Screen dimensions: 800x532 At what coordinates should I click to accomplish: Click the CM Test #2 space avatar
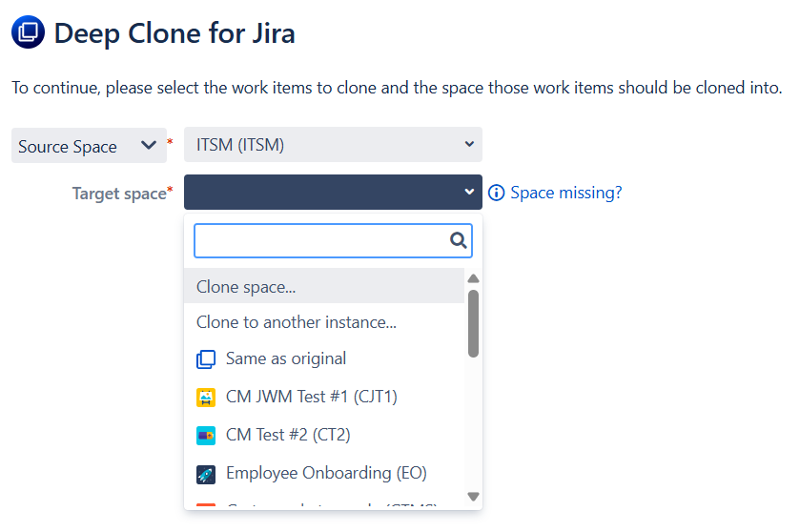[x=206, y=436]
